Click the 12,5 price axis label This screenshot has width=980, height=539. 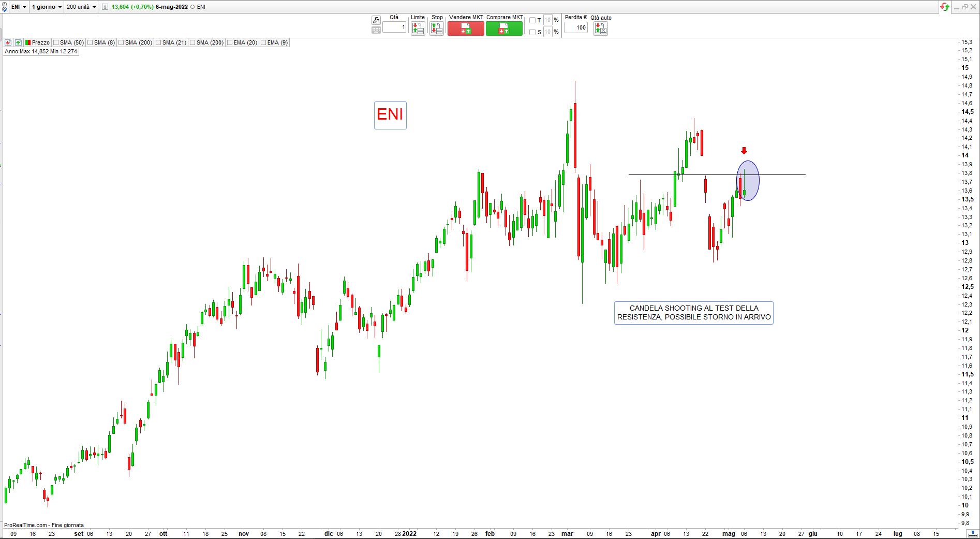click(x=968, y=287)
